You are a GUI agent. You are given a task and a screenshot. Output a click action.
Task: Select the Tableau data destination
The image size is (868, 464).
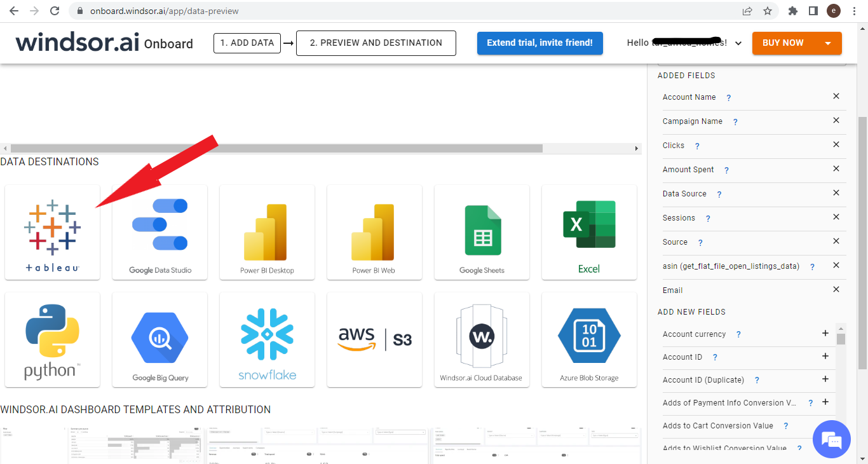tap(52, 232)
